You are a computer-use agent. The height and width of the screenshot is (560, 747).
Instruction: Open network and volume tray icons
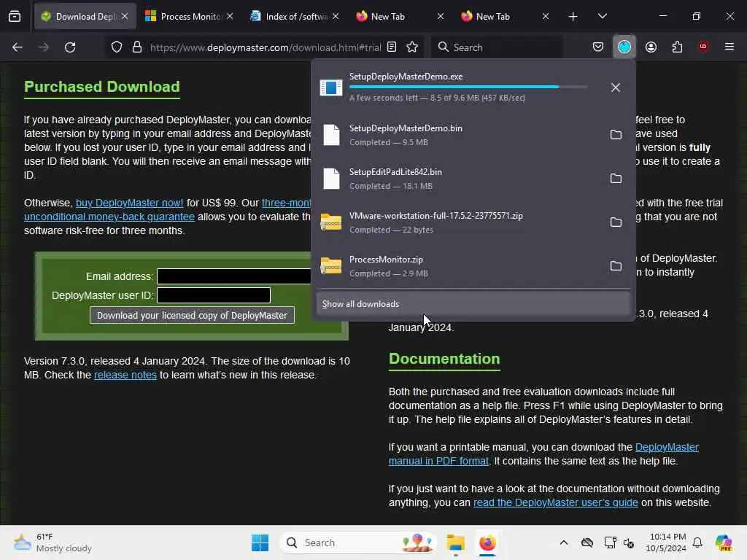619,542
